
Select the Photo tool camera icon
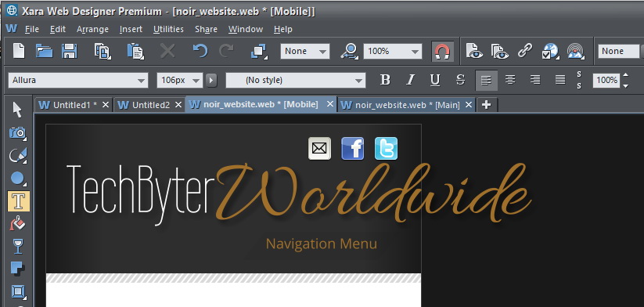pyautogui.click(x=18, y=132)
